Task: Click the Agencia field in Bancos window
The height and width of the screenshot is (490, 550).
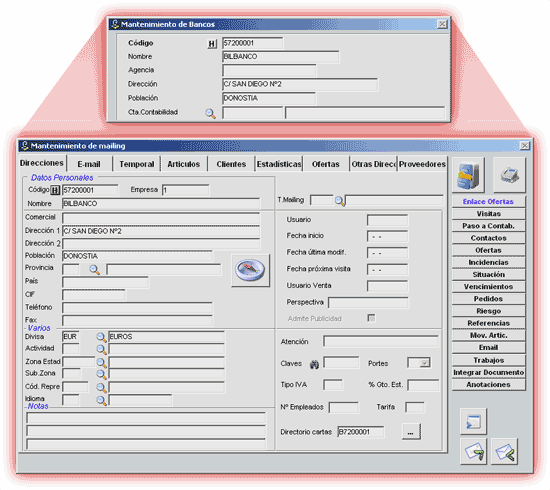Action: (x=269, y=71)
